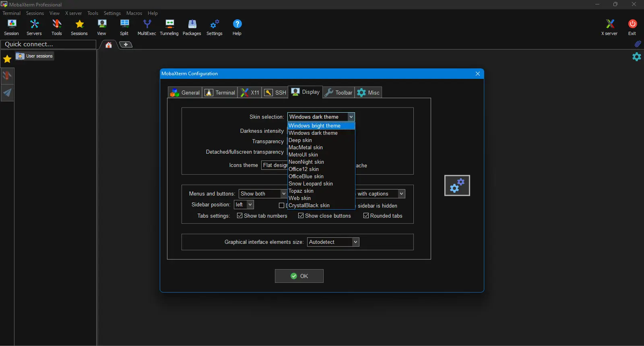This screenshot has width=644, height=346.
Task: Switch to the General tab
Action: click(185, 93)
